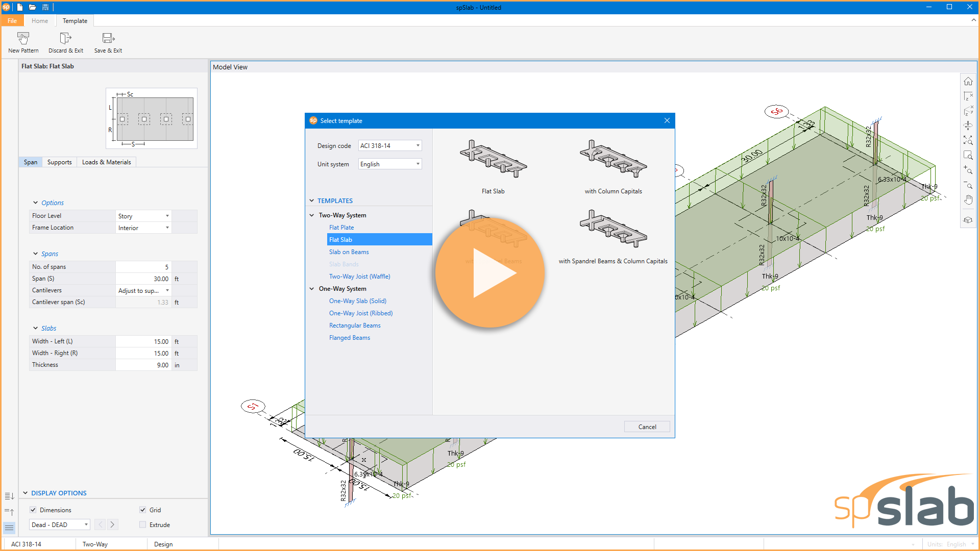Open the File menu

[x=12, y=21]
